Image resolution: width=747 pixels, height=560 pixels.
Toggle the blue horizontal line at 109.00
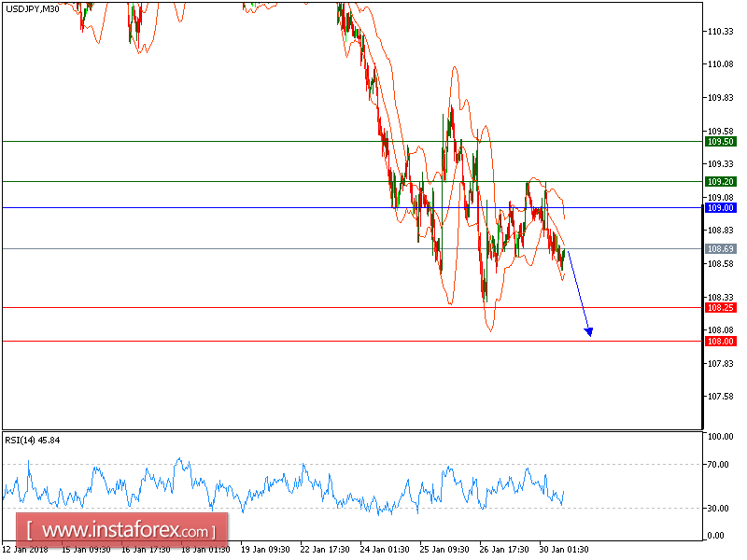280,208
